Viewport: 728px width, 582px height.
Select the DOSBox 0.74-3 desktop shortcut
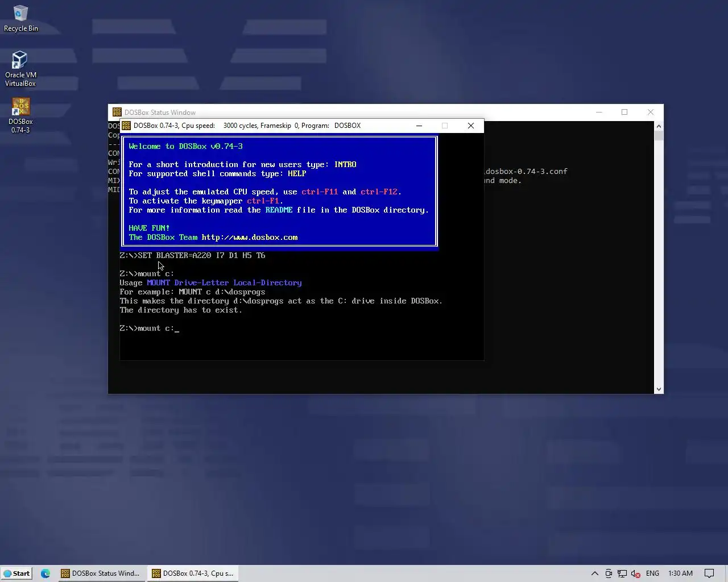20,116
